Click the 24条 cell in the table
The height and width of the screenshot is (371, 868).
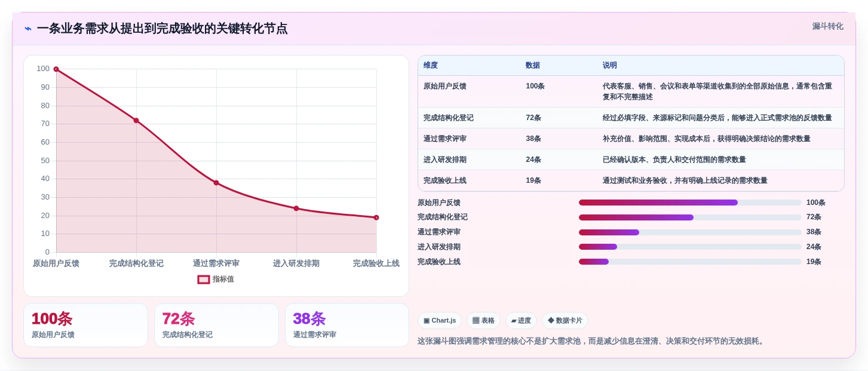[x=533, y=160]
